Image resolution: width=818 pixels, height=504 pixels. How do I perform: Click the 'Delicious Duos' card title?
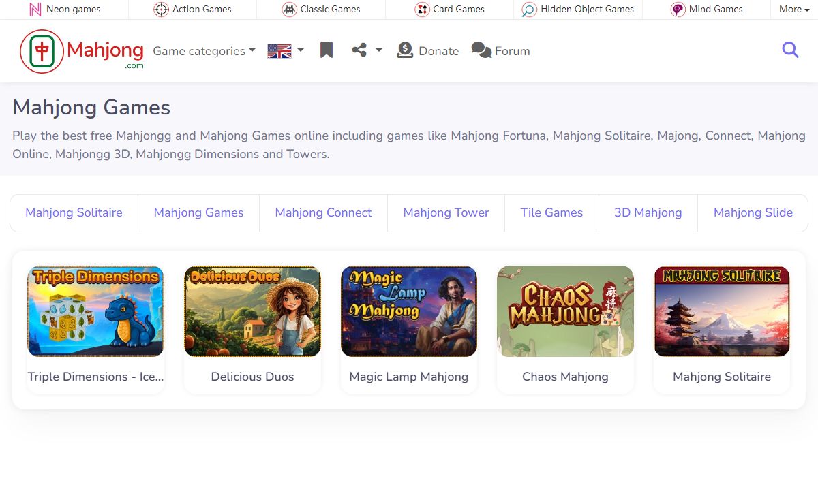252,377
